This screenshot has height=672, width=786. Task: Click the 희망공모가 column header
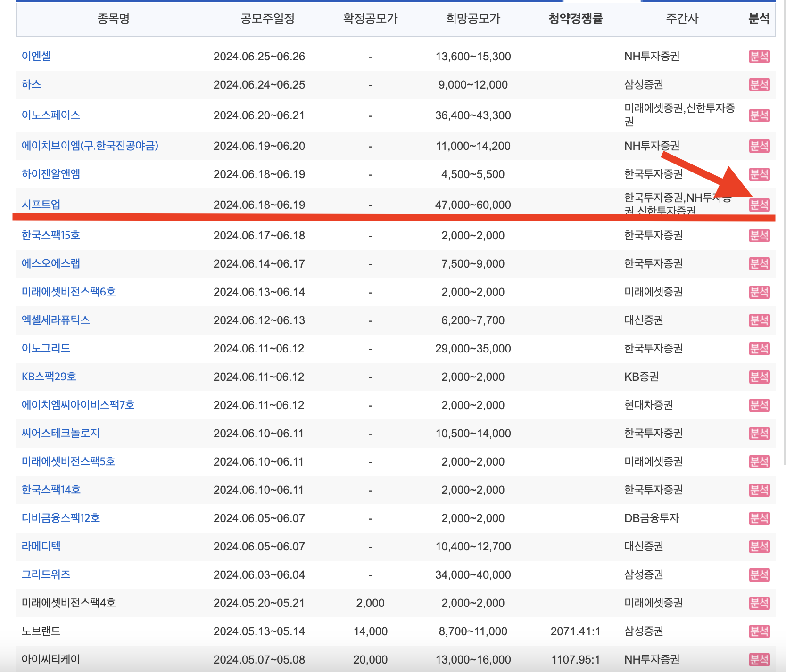coord(473,18)
